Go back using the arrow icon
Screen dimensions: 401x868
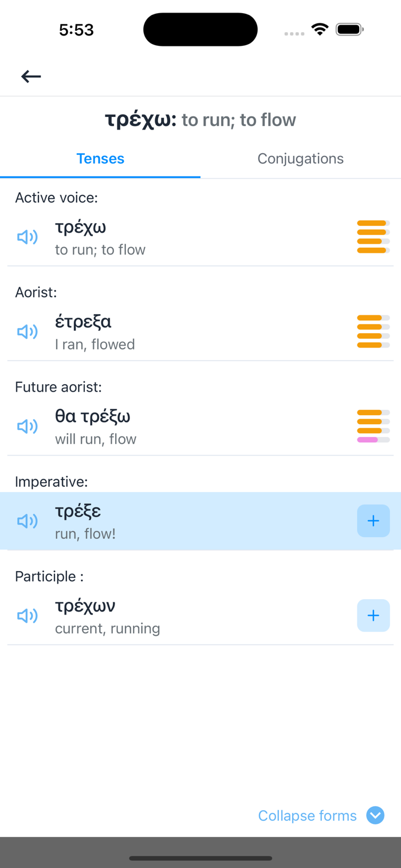pos(31,76)
